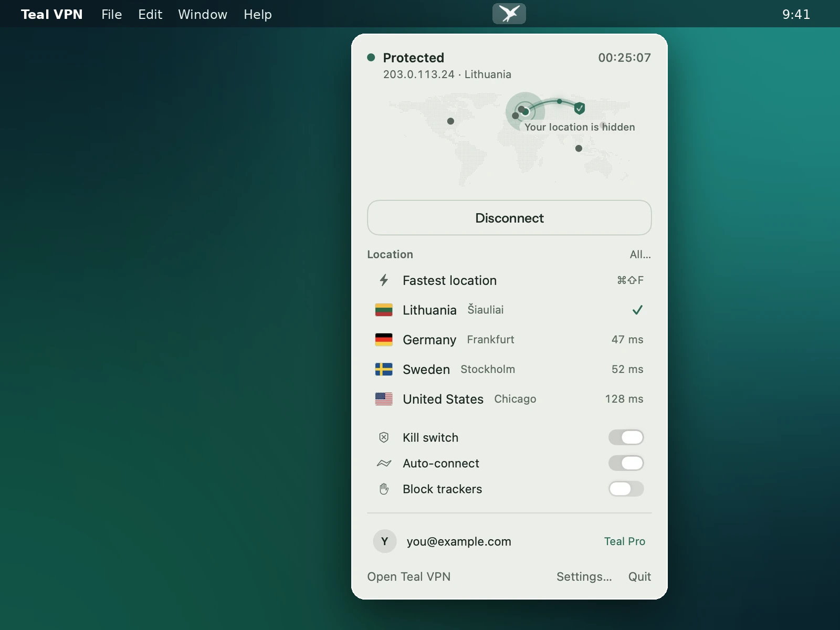
Task: Click the shield checkmark on the map
Action: click(x=579, y=108)
